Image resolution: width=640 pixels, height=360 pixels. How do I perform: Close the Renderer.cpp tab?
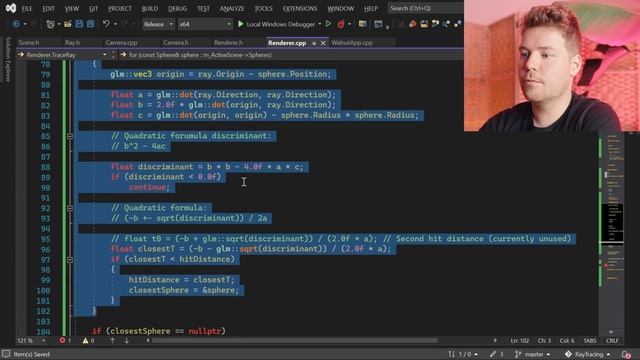click(323, 43)
